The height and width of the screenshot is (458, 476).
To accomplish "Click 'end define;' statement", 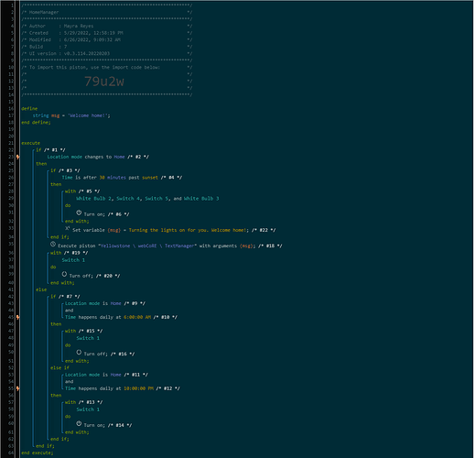I will 36,123.
